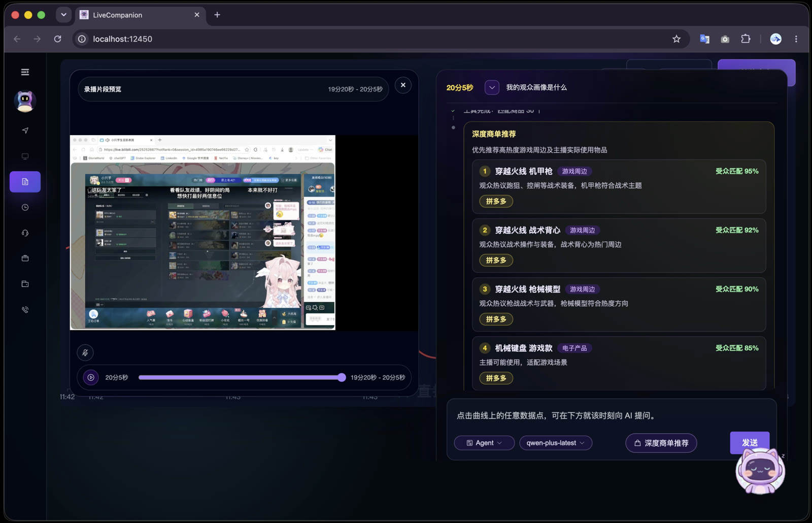Viewport: 812px width, 523px height.
Task: Open the Chrome profile avatar
Action: (775, 39)
